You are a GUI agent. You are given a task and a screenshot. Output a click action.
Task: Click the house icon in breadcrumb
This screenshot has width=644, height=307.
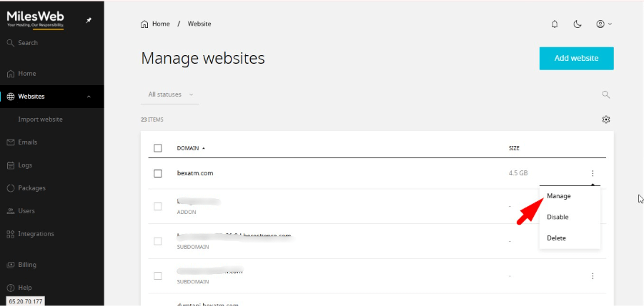(144, 24)
